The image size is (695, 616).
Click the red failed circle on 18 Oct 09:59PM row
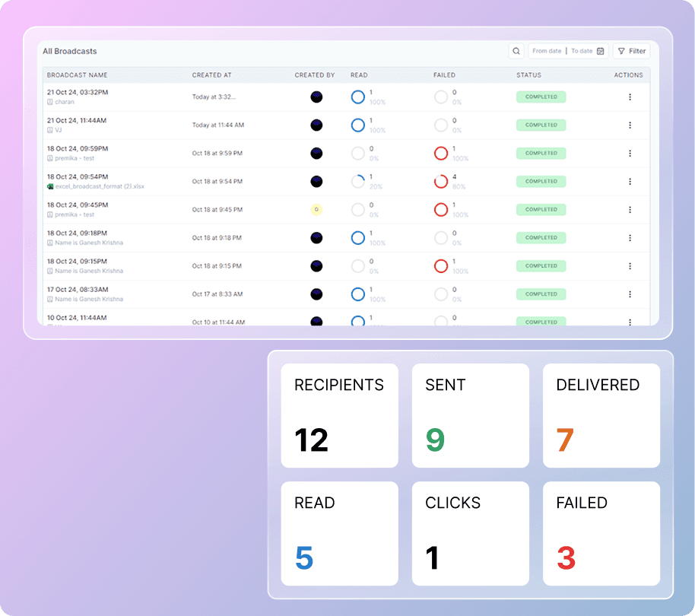point(441,153)
